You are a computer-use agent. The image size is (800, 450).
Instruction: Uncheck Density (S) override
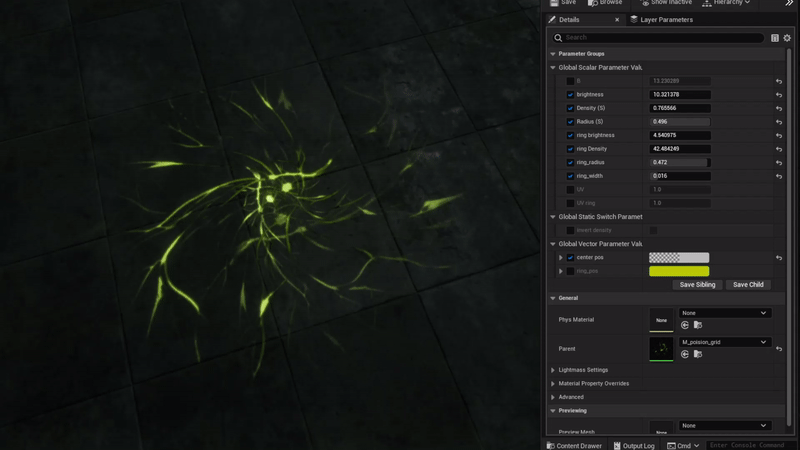[570, 108]
